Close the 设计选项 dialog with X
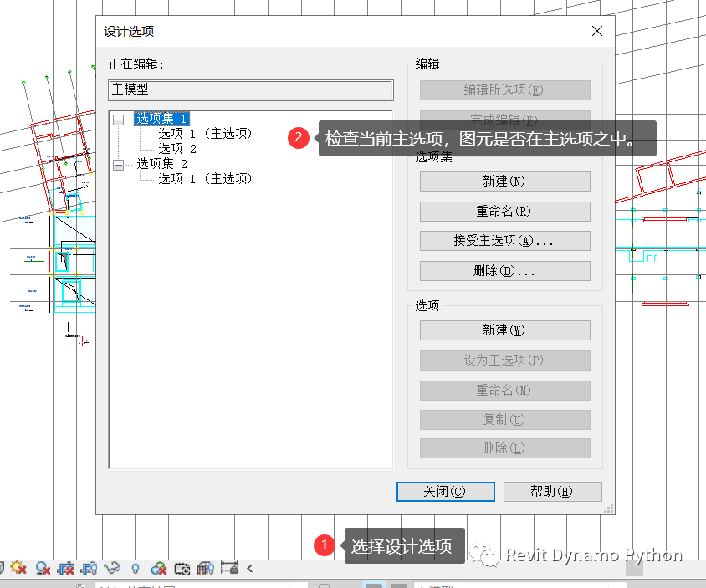The width and height of the screenshot is (706, 588). (597, 31)
